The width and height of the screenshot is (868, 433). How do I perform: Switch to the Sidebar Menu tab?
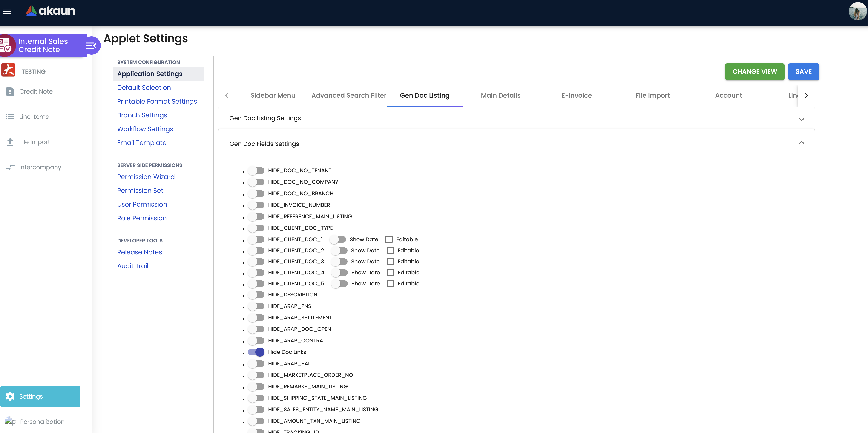coord(273,95)
